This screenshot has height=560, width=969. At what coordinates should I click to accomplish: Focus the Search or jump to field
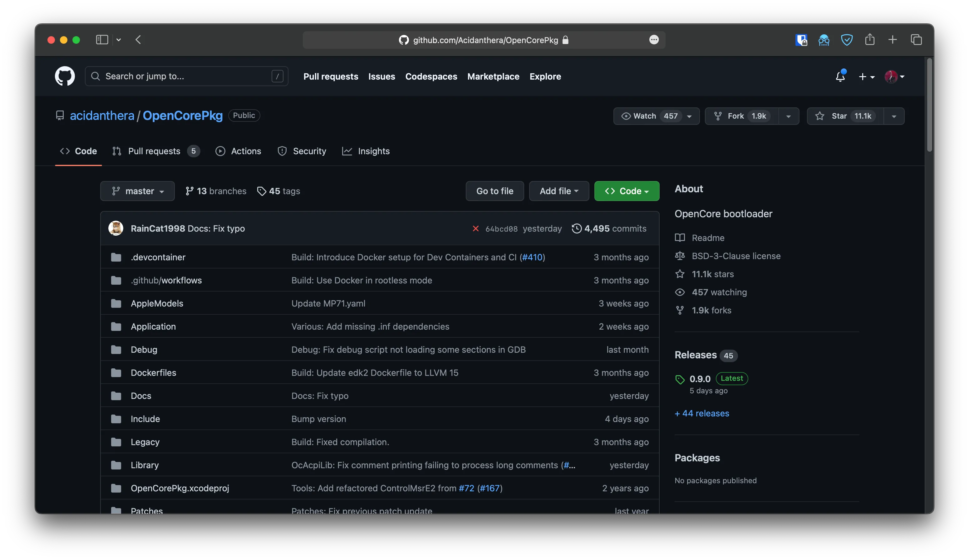(x=186, y=76)
